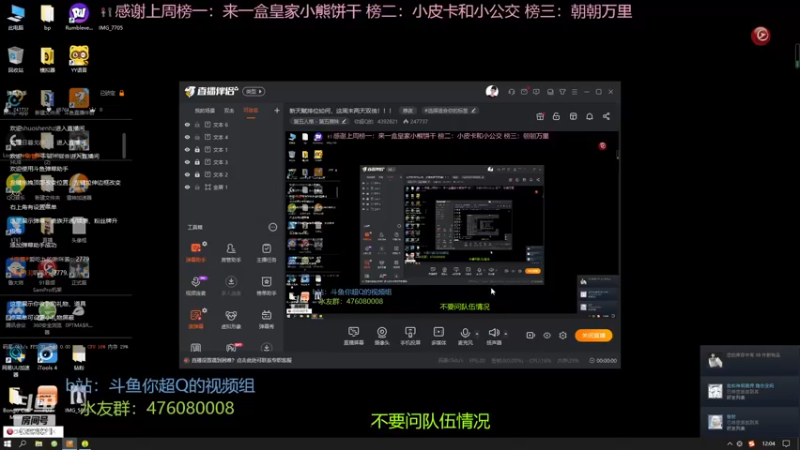Select the active orange scene tab

(x=251, y=111)
